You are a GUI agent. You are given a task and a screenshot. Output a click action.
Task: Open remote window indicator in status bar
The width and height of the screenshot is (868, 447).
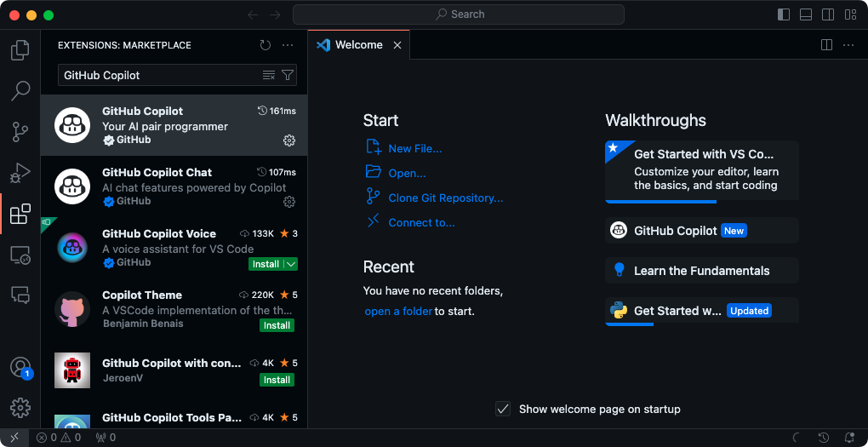[14, 438]
